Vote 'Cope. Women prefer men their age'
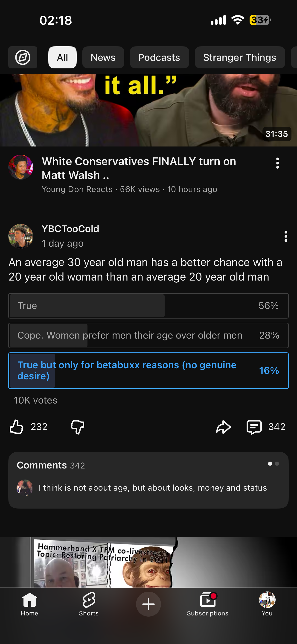 click(x=148, y=335)
